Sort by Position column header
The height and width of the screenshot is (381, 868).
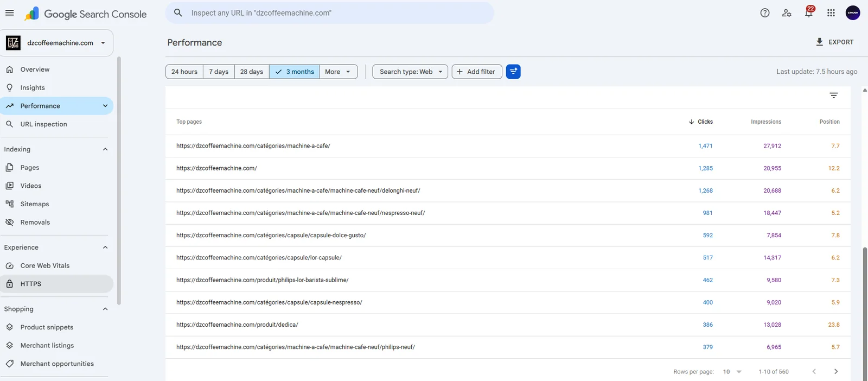[829, 122]
